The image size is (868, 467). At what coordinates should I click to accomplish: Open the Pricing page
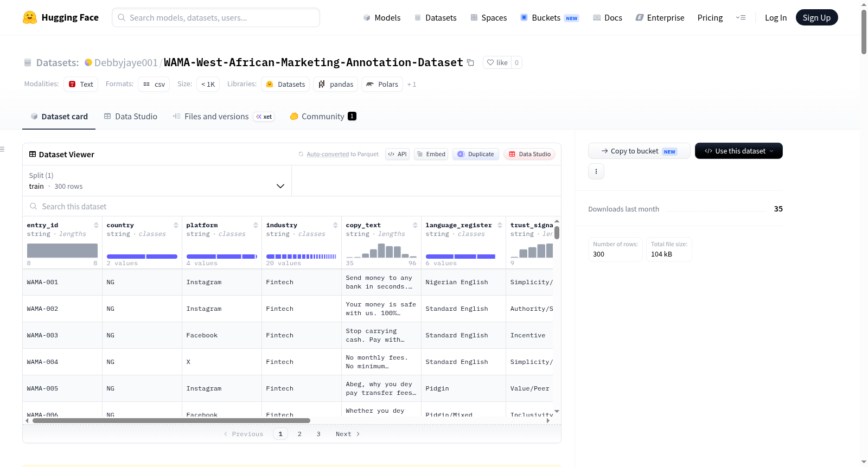[x=710, y=18]
